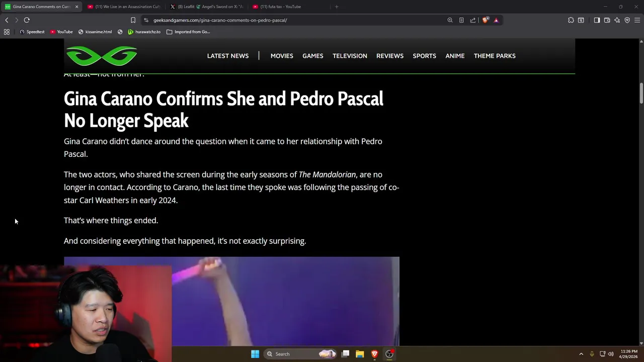Open Brave browser on the taskbar
644x362 pixels.
[x=374, y=354]
